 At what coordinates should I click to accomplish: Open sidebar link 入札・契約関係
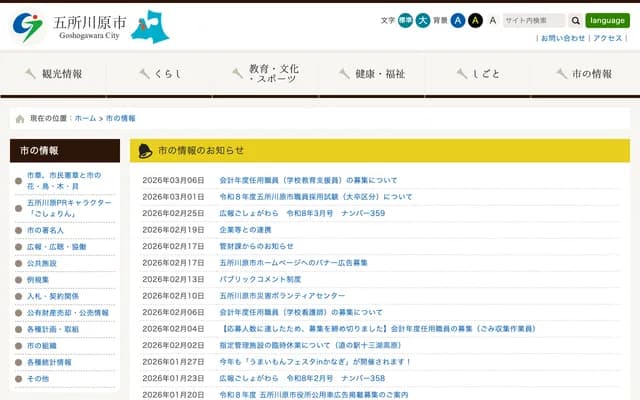click(53, 296)
